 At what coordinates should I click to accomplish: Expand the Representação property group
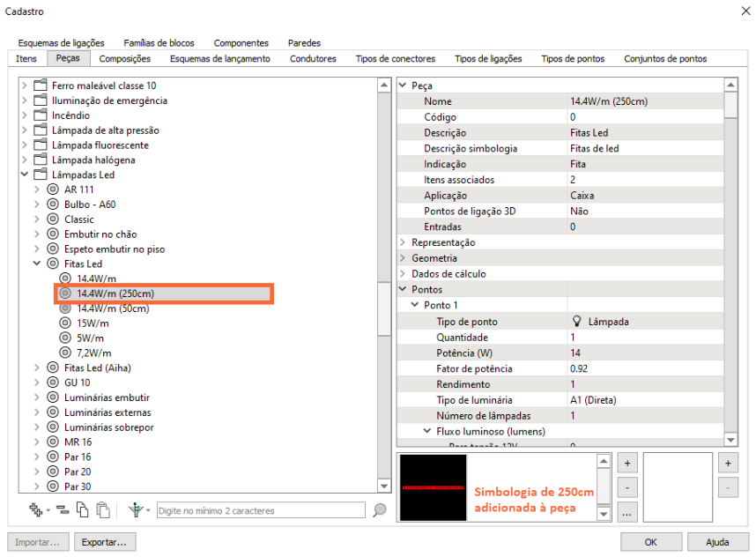point(403,242)
